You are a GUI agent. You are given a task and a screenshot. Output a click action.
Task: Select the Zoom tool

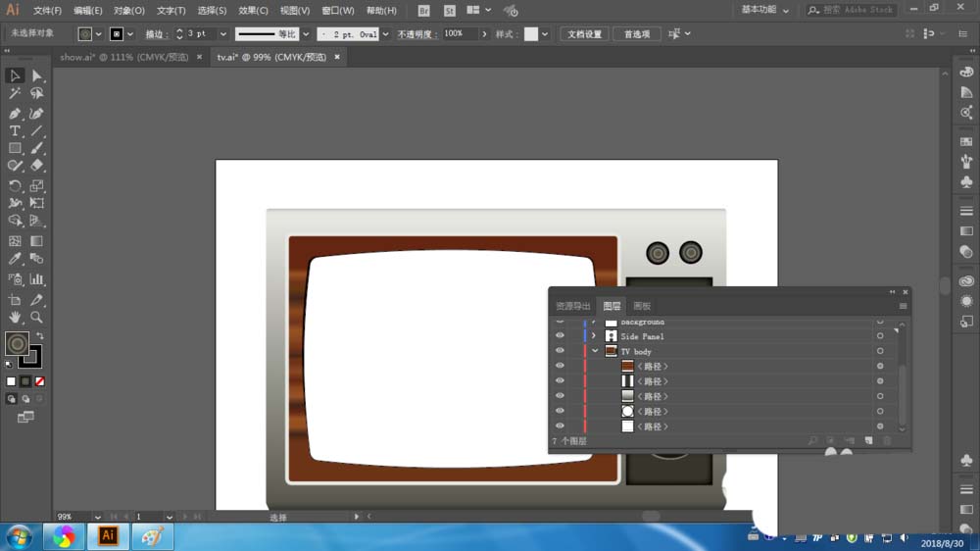36,318
